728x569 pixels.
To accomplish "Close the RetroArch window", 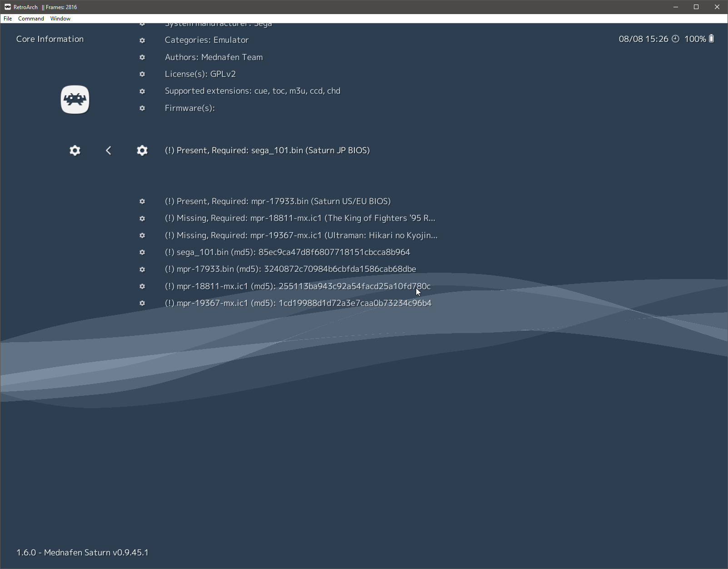I will point(717,7).
